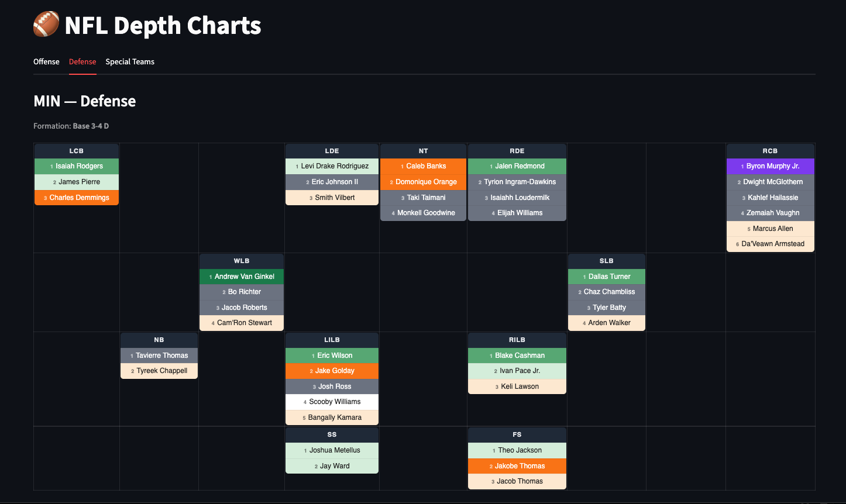Click Dallas Turner at SLB
Screen dimensions: 846x504
point(607,277)
